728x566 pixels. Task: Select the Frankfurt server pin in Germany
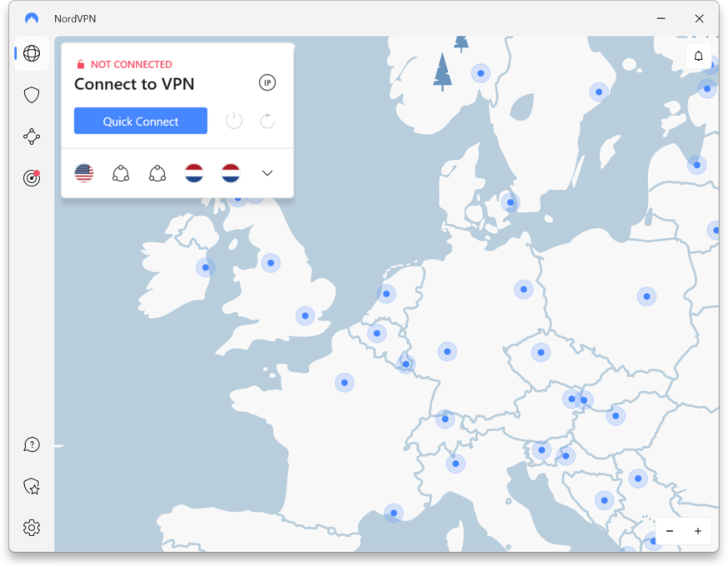447,351
